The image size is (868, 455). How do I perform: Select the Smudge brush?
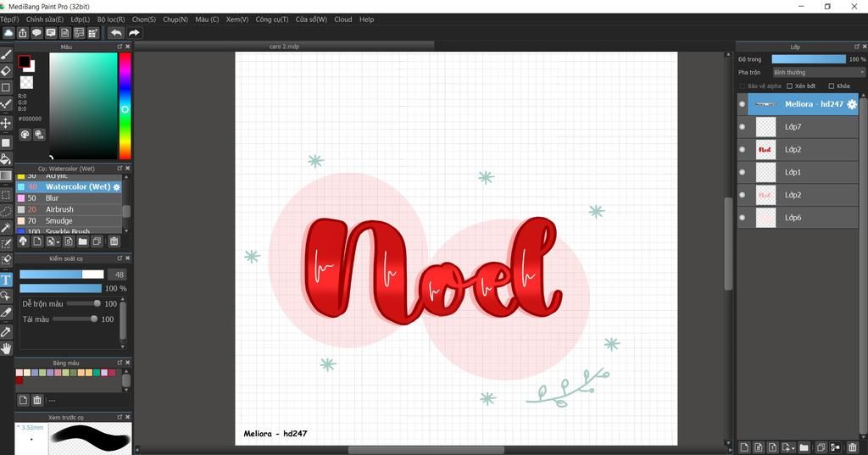pos(69,221)
